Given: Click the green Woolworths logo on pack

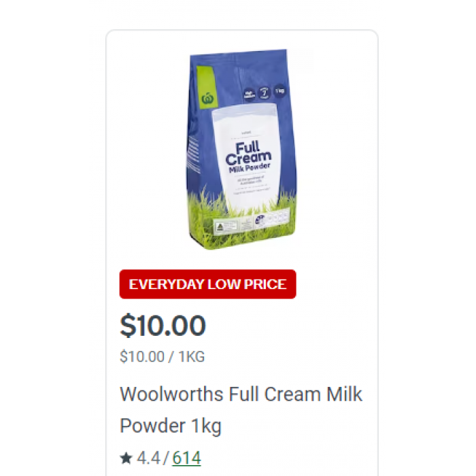Looking at the screenshot, I should 208,99.
